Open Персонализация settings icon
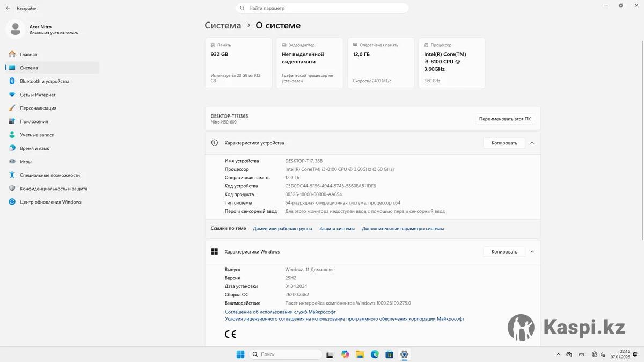The height and width of the screenshot is (362, 644). (12, 108)
